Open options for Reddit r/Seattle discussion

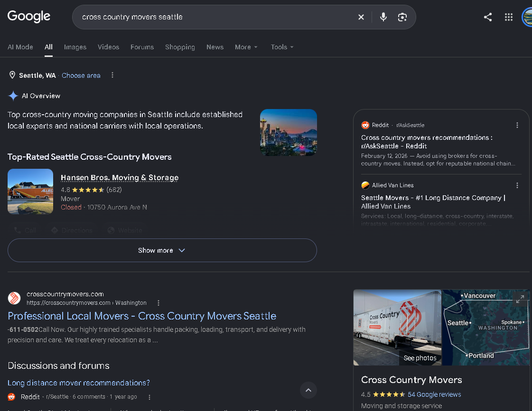point(149,397)
